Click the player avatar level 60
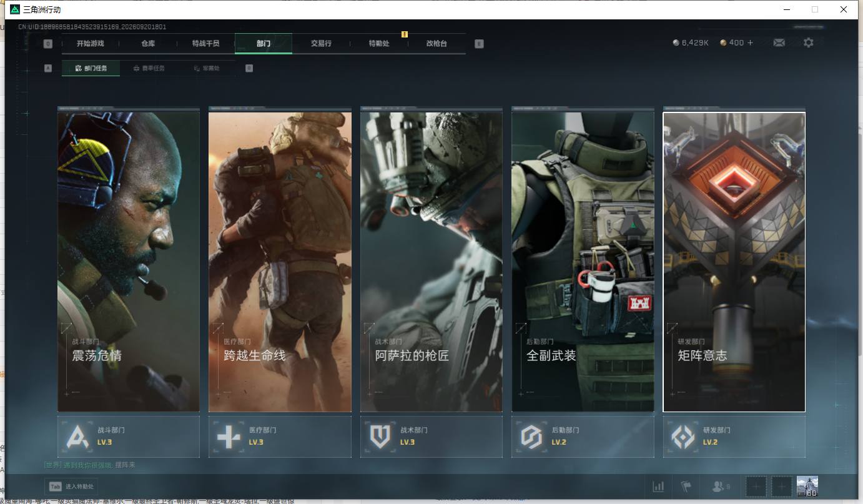863x504 pixels. pos(807,486)
